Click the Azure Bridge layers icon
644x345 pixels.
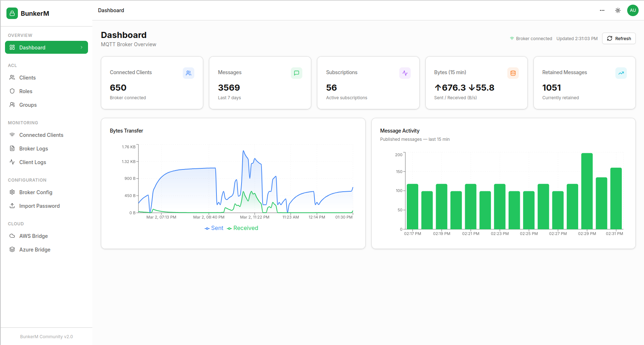click(x=12, y=249)
